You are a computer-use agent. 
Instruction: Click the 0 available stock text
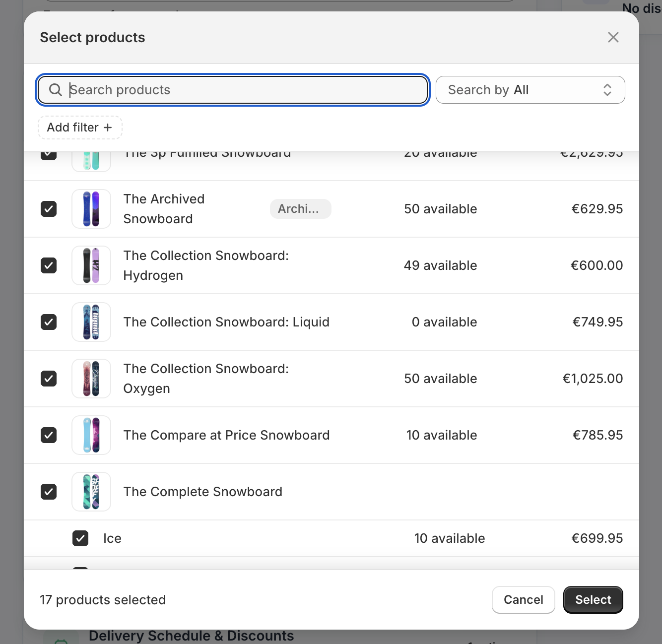click(445, 322)
